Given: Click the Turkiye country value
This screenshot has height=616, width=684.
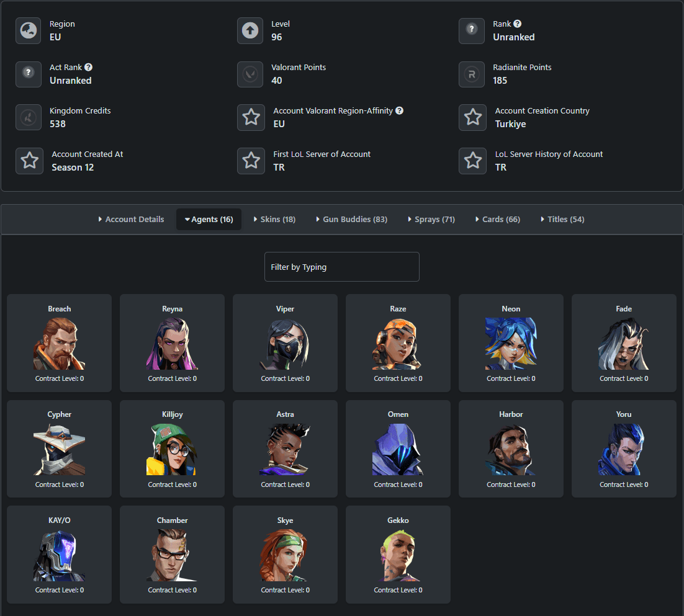Looking at the screenshot, I should click(x=510, y=124).
